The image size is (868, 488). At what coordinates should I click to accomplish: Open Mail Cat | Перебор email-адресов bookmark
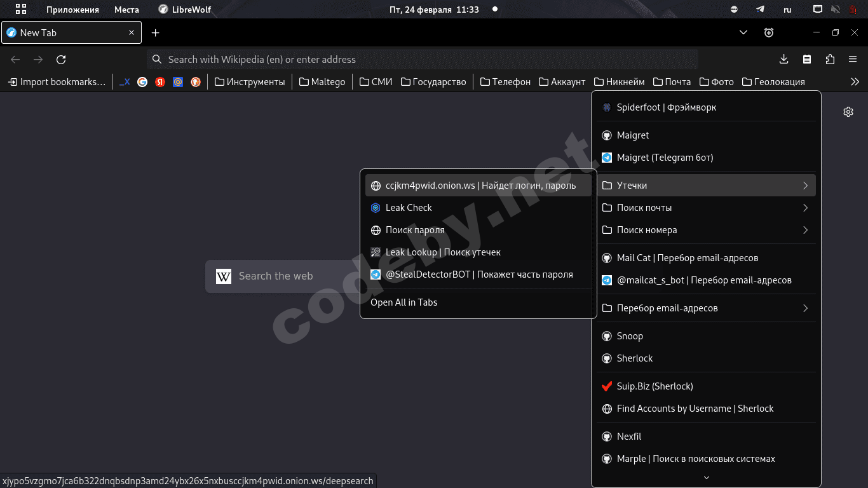pos(706,258)
